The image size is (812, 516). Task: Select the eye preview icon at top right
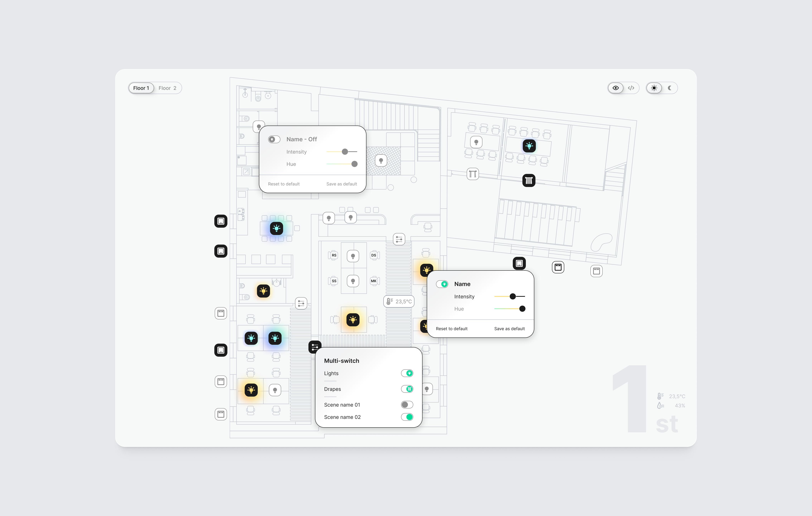pos(615,88)
